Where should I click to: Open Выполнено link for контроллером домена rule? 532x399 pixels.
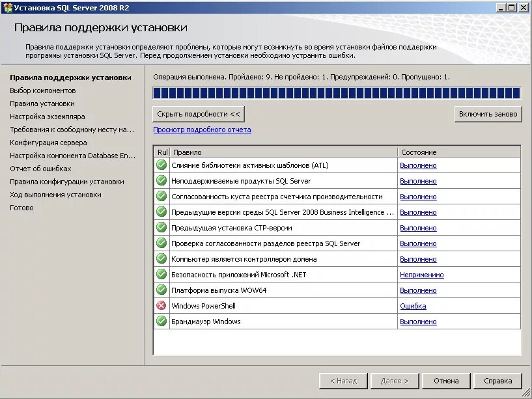[418, 259]
